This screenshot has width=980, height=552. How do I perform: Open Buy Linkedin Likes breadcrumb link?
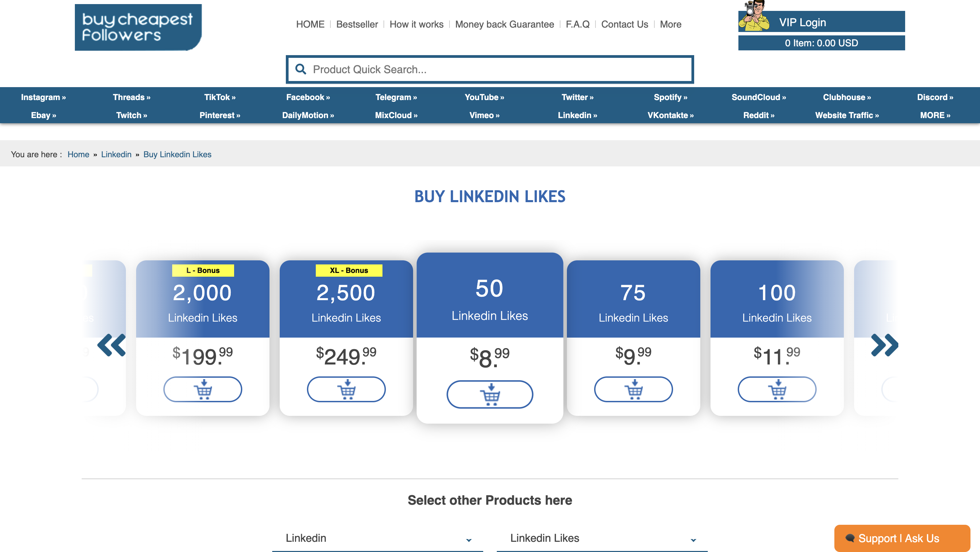(x=177, y=154)
